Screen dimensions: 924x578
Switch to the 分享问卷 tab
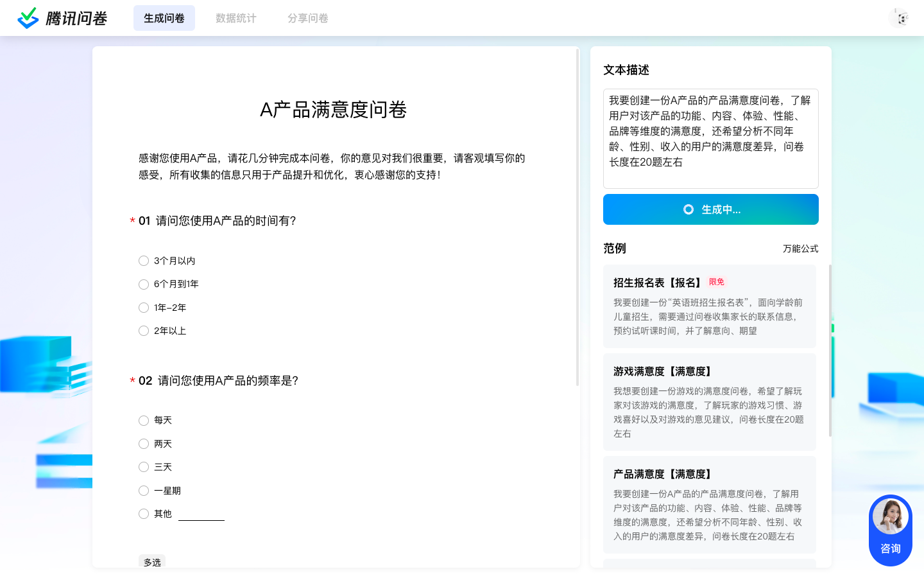(x=308, y=18)
